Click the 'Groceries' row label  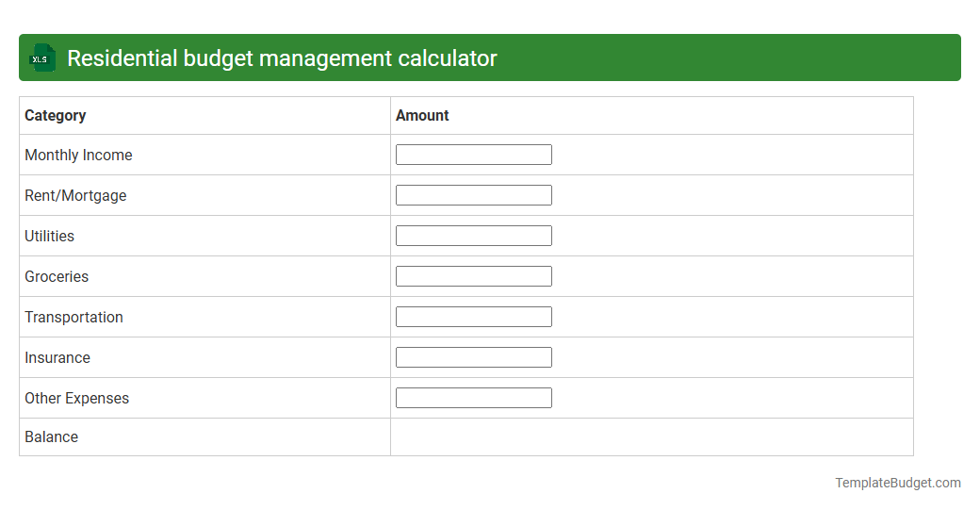(57, 277)
